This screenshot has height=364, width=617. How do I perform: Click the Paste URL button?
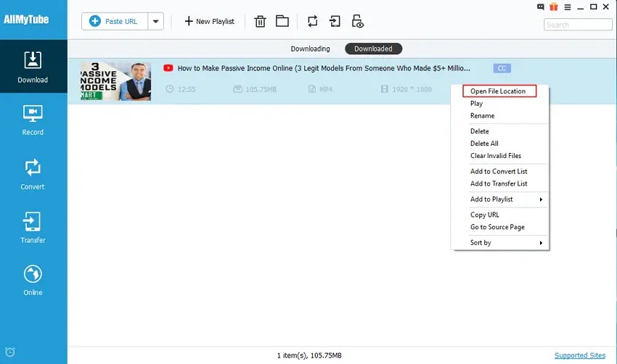click(115, 21)
